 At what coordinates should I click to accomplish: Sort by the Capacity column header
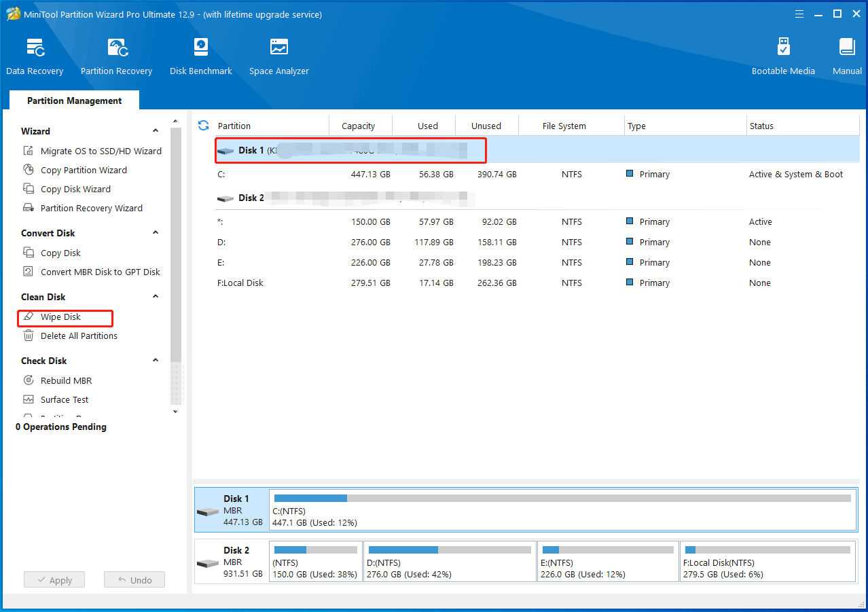tap(359, 126)
